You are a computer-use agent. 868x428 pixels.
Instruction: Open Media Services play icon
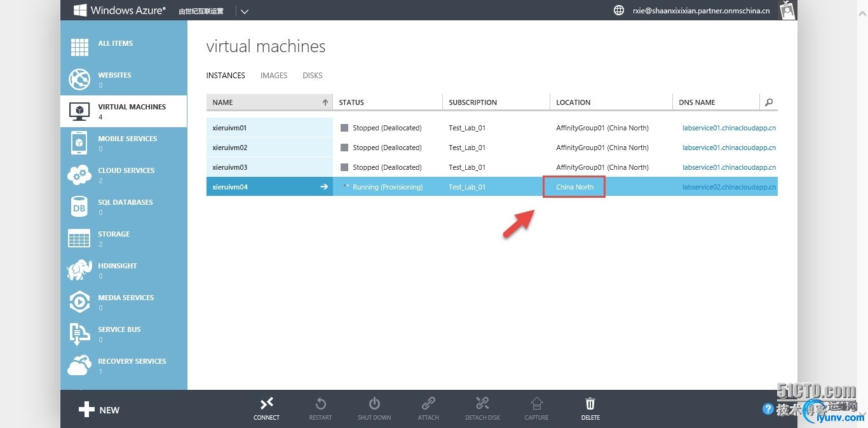pos(79,302)
